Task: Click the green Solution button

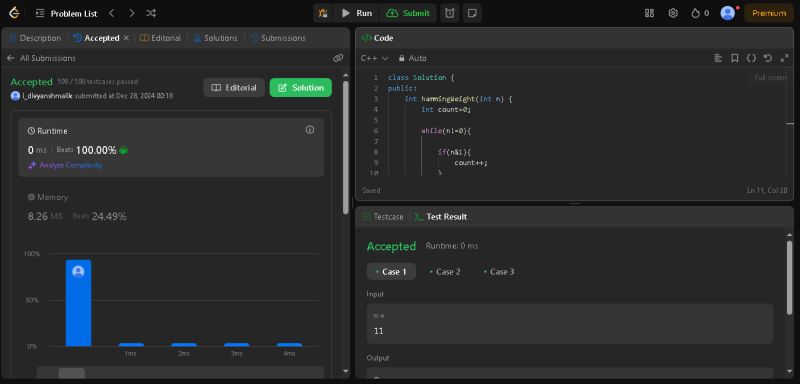Action: pyautogui.click(x=301, y=88)
